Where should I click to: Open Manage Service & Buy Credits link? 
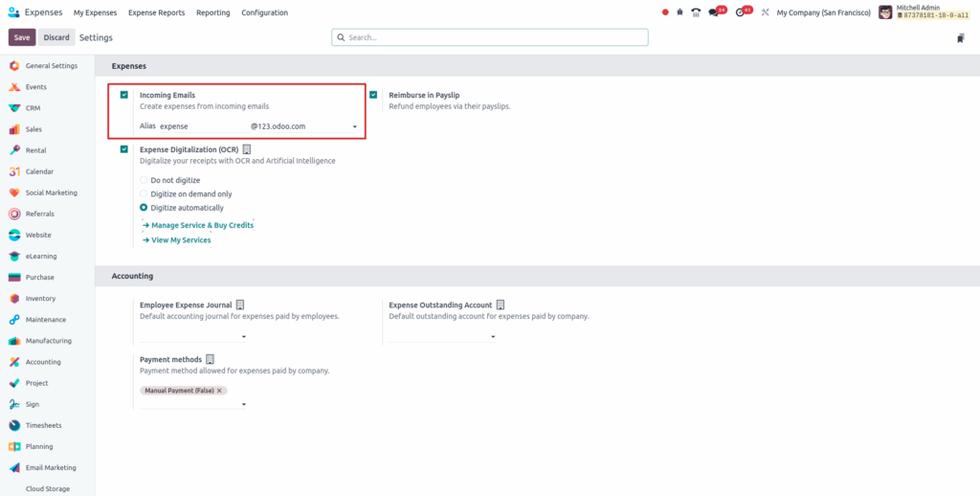tap(202, 225)
